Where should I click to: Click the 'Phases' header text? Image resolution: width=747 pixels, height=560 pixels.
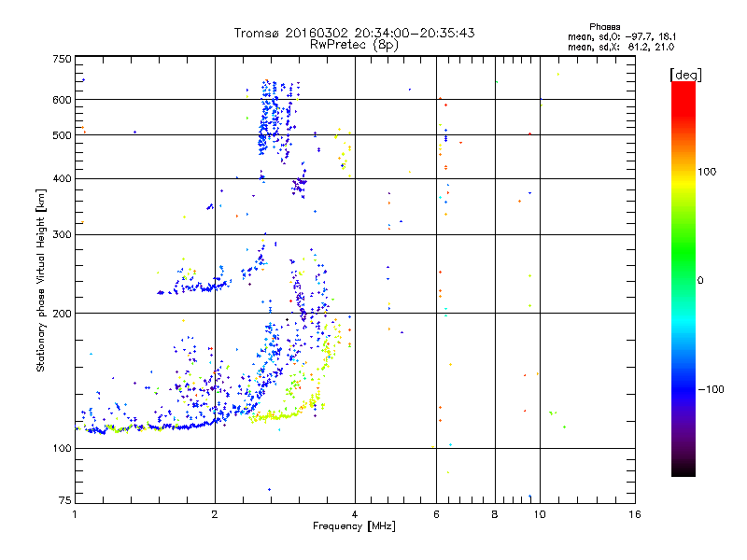coord(604,27)
